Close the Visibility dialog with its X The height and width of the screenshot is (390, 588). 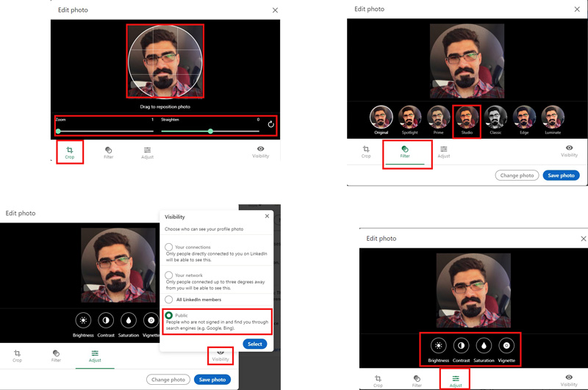pos(267,216)
